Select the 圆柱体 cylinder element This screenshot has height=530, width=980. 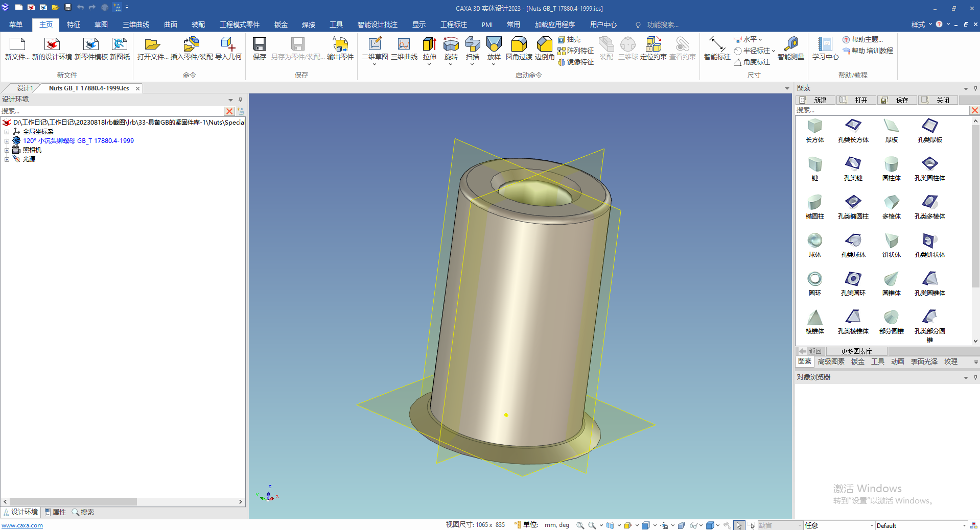tap(891, 168)
